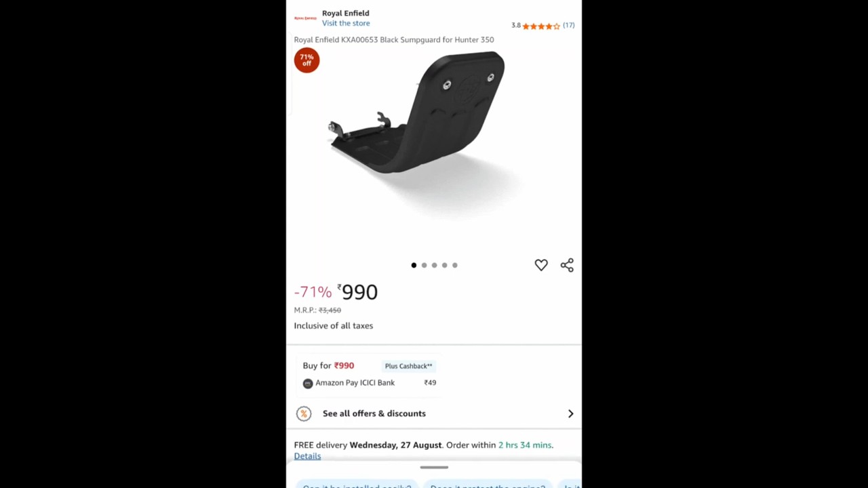Image resolution: width=868 pixels, height=488 pixels.
Task: Select the last image carousel dot
Action: (x=454, y=265)
